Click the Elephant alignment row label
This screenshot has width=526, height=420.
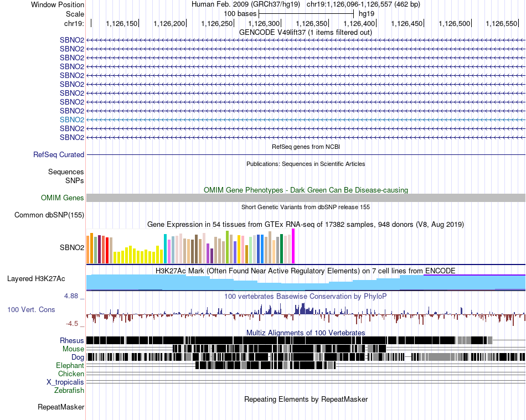pyautogui.click(x=70, y=365)
